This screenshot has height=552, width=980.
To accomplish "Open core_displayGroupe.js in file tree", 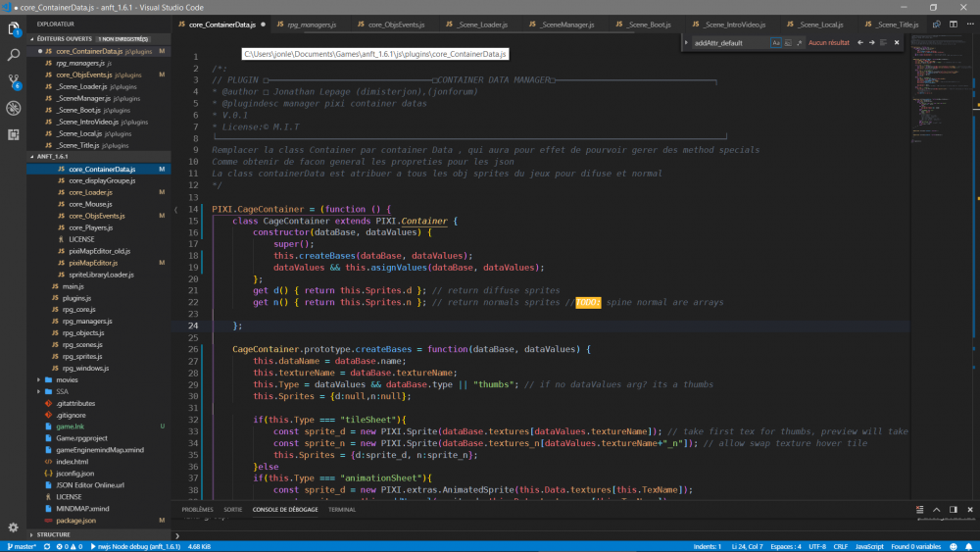I will coord(102,180).
